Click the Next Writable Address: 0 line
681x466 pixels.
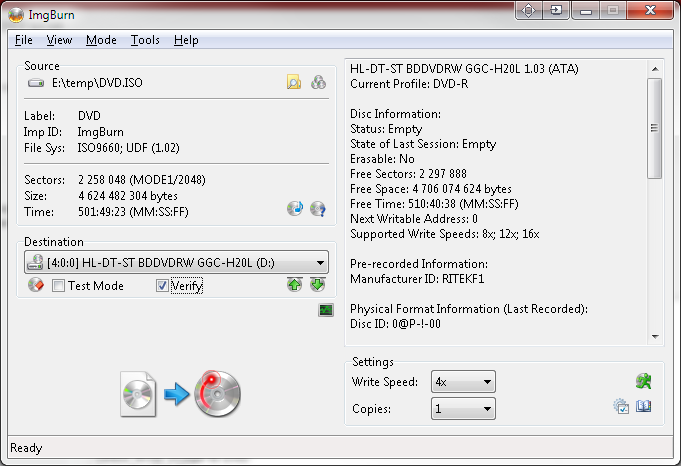point(414,219)
